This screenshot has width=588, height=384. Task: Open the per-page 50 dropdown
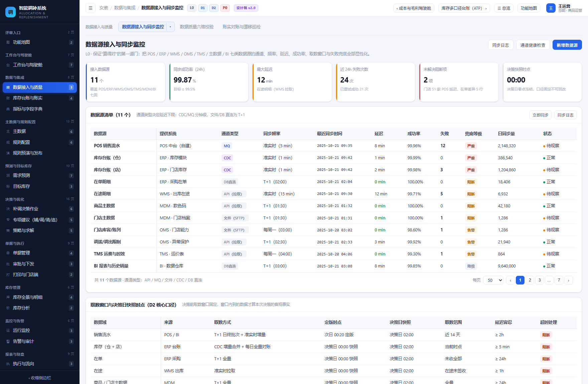[493, 280]
